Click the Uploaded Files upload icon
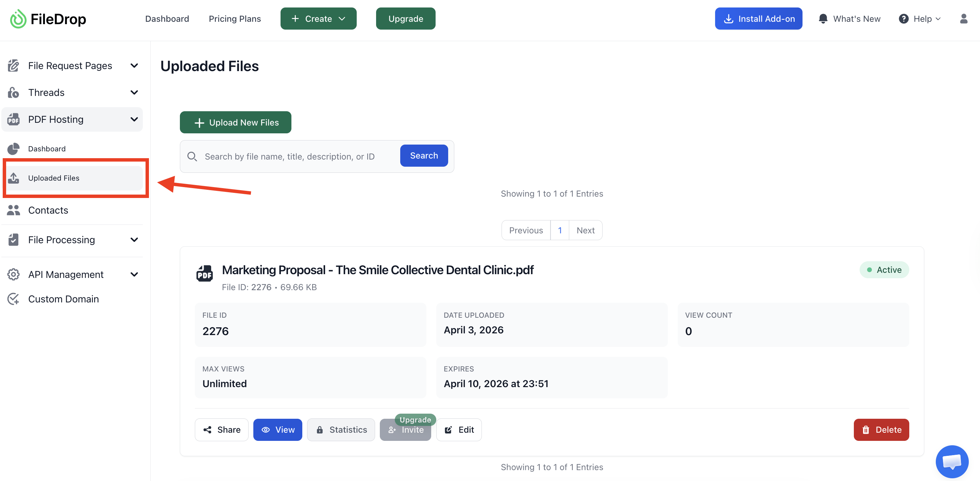Screen dimensions: 980x481 (14, 178)
